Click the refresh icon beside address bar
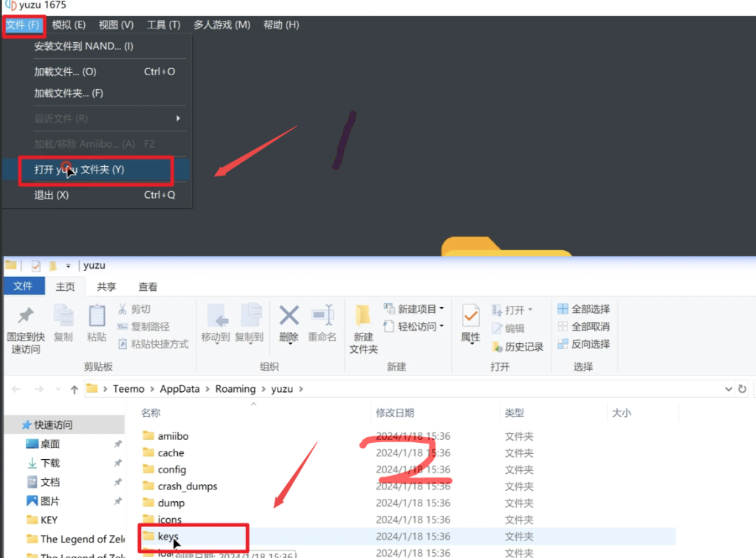 point(743,389)
